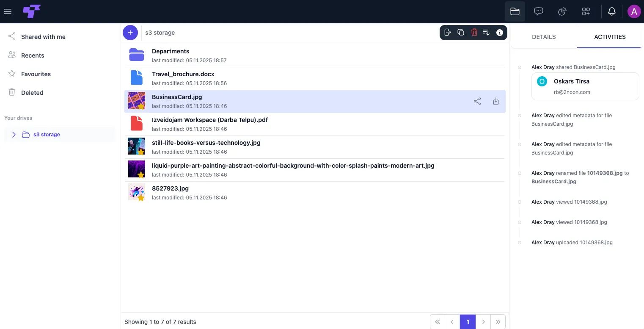
Task: Select the liquid-purple-art-painting jpg file
Action: click(x=315, y=170)
